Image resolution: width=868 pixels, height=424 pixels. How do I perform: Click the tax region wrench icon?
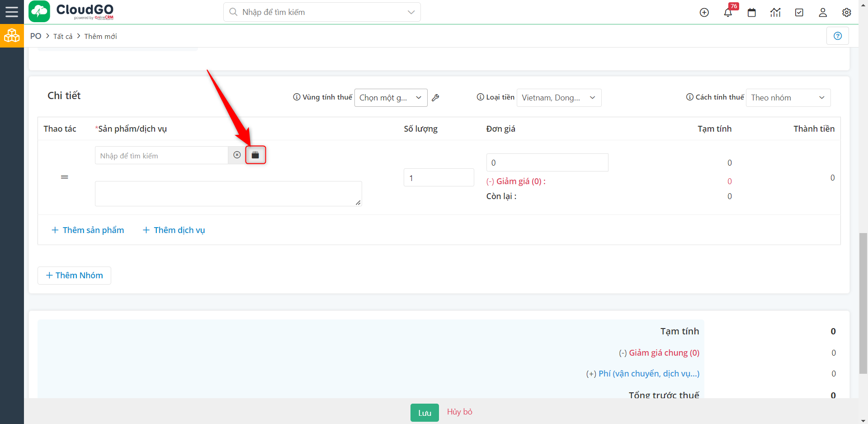[x=435, y=98]
